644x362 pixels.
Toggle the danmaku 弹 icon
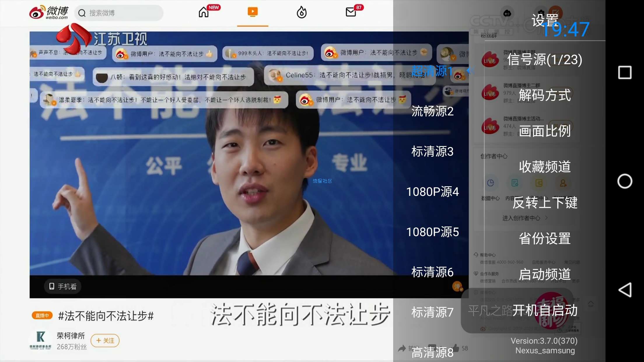coord(457,286)
